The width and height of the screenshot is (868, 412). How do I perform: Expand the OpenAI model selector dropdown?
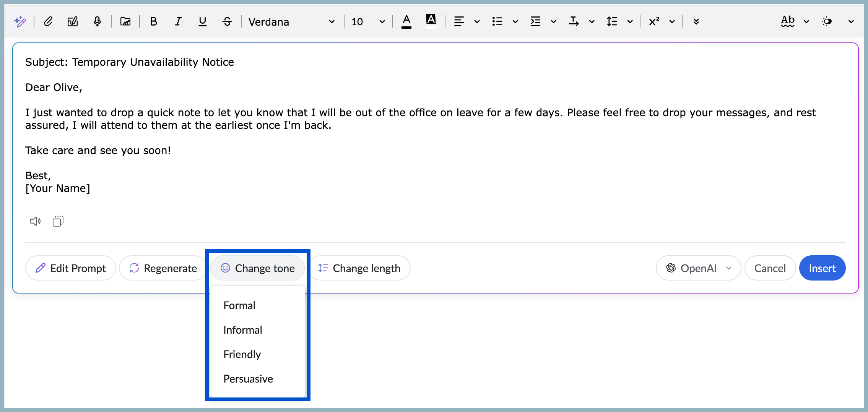tap(728, 268)
